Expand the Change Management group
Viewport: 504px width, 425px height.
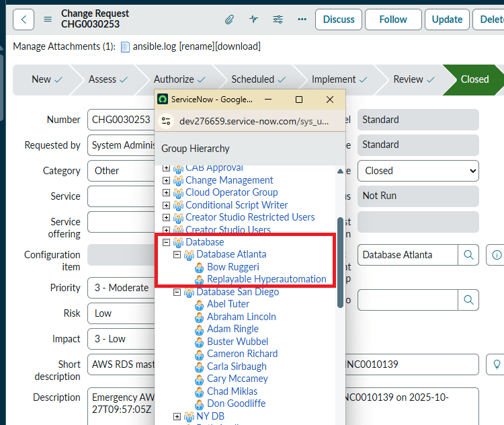166,180
